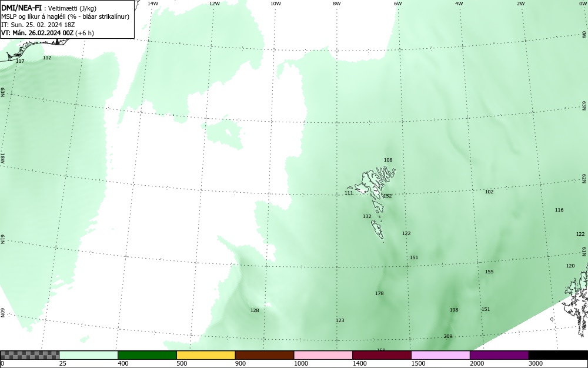This screenshot has width=588, height=368.
Task: Click the legend tick label 2000
Action: [x=477, y=363]
